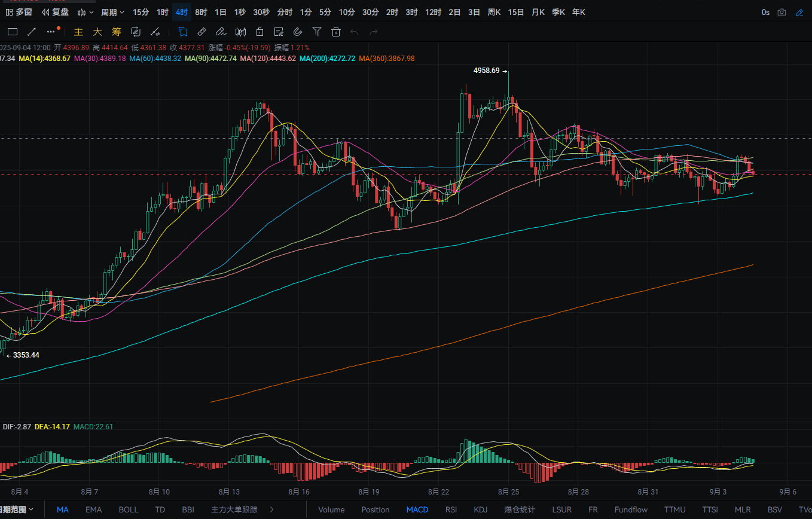Image resolution: width=812 pixels, height=519 pixels.
Task: Toggle the 大 indicator button
Action: 97,32
